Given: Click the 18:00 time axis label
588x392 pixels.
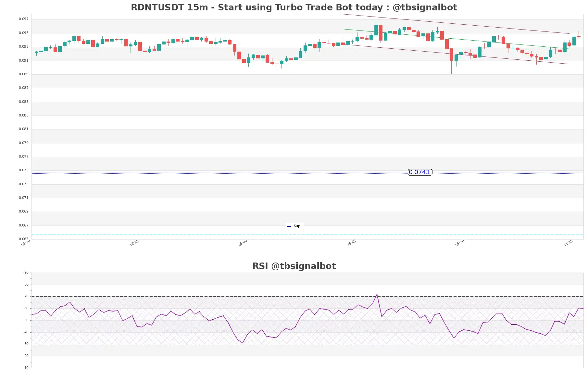Looking at the screenshot, I should pos(243,243).
